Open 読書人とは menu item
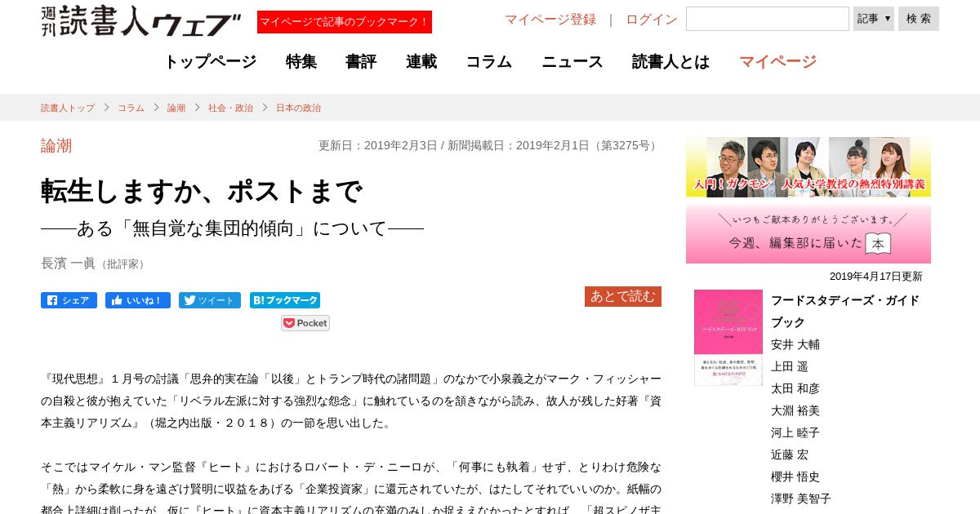 coord(670,62)
